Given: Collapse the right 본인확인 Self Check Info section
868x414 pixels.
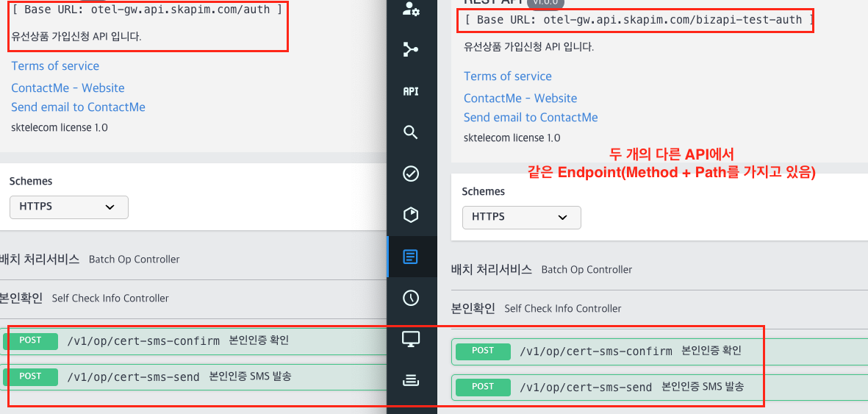Looking at the screenshot, I should (x=537, y=309).
